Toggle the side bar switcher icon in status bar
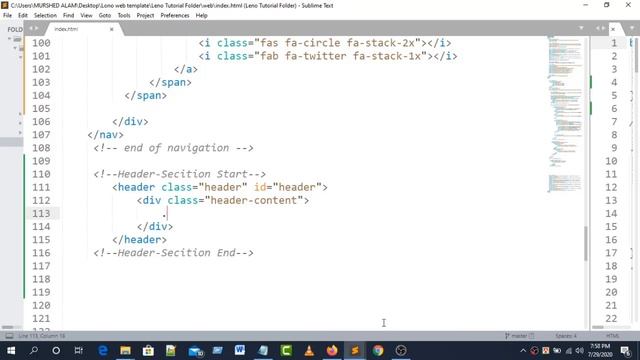This screenshot has width=640, height=360. 9,336
